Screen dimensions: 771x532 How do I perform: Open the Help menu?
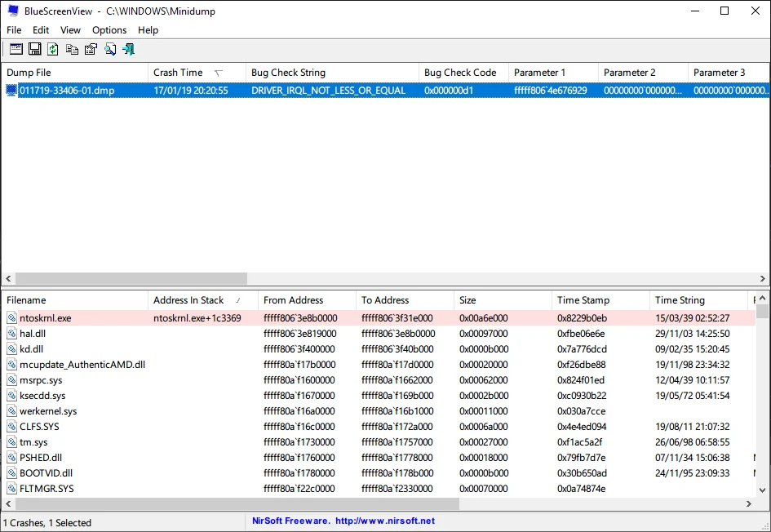pyautogui.click(x=148, y=30)
